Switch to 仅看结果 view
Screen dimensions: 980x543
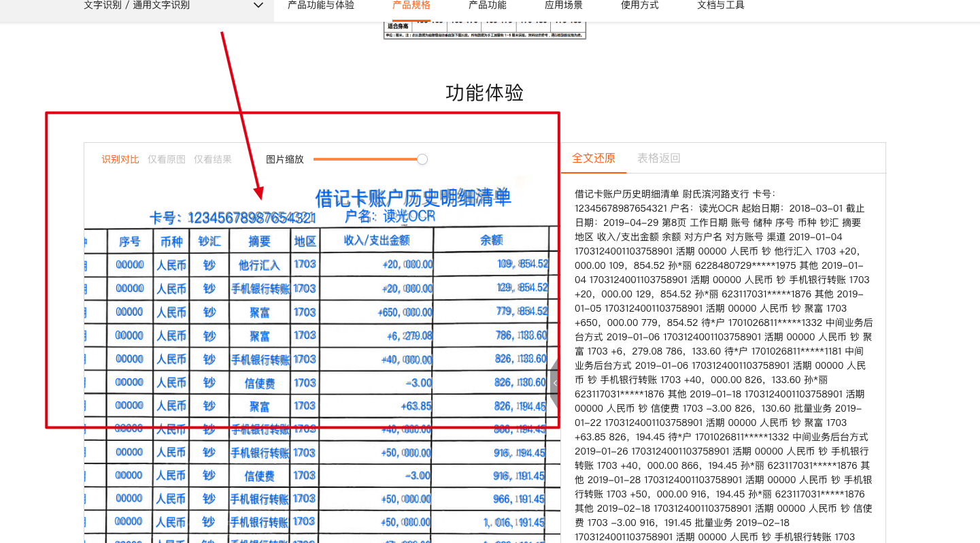point(213,159)
